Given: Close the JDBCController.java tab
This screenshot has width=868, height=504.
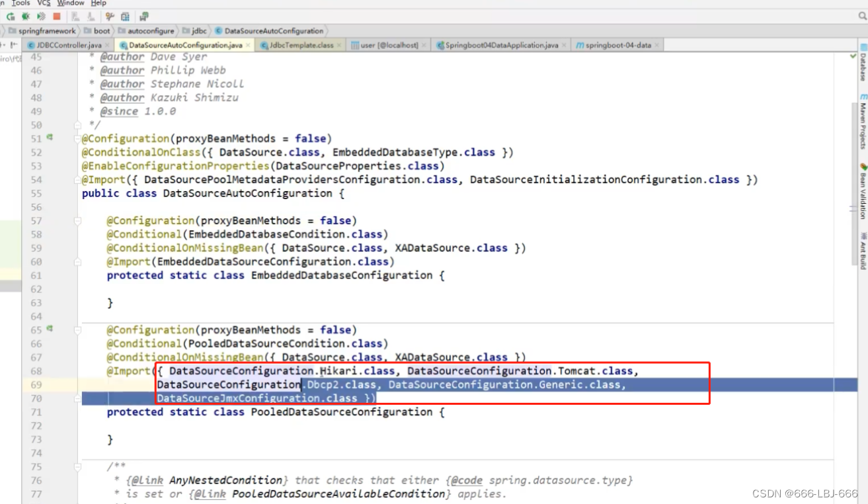Looking at the screenshot, I should [108, 45].
